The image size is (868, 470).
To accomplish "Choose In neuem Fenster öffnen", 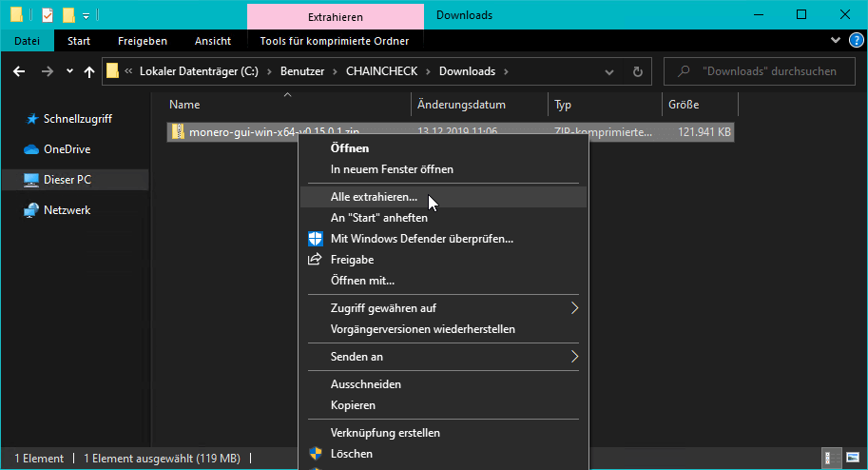I will [x=443, y=169].
